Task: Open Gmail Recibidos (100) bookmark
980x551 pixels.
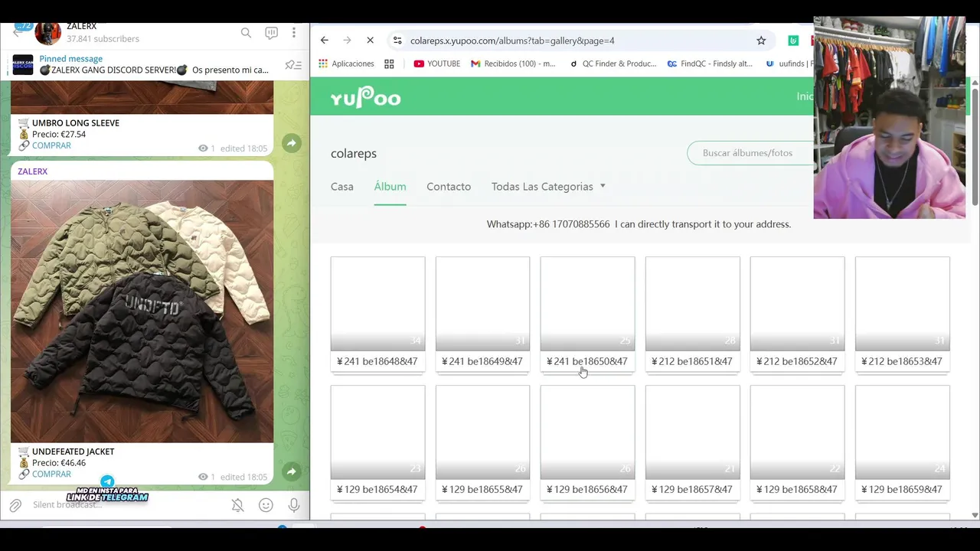Action: tap(513, 64)
